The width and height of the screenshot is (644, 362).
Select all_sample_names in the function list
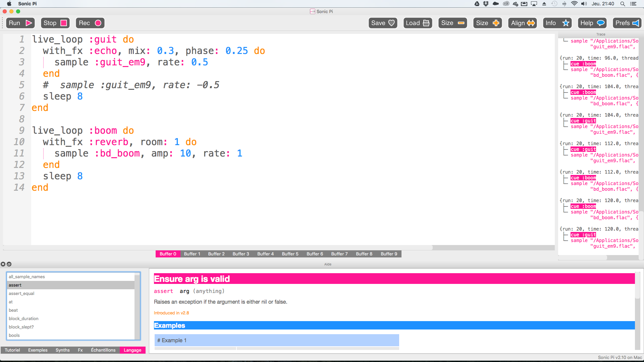71,277
